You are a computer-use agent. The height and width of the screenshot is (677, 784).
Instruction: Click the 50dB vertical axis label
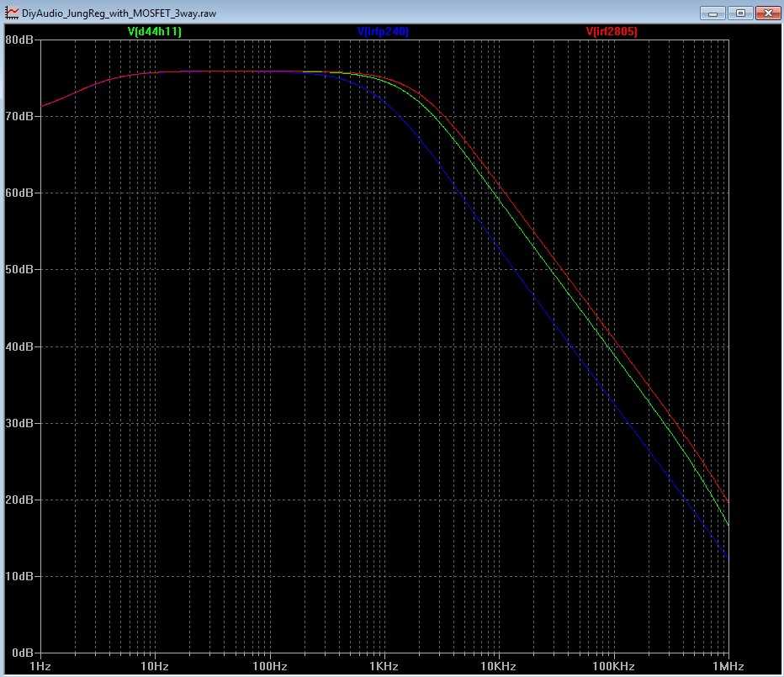(19, 269)
